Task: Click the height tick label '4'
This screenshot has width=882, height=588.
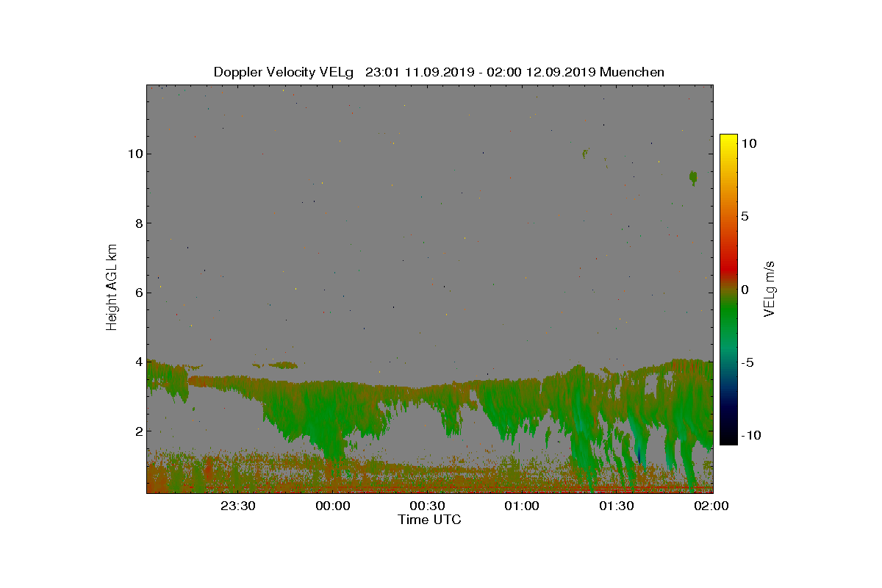Action: coord(137,362)
